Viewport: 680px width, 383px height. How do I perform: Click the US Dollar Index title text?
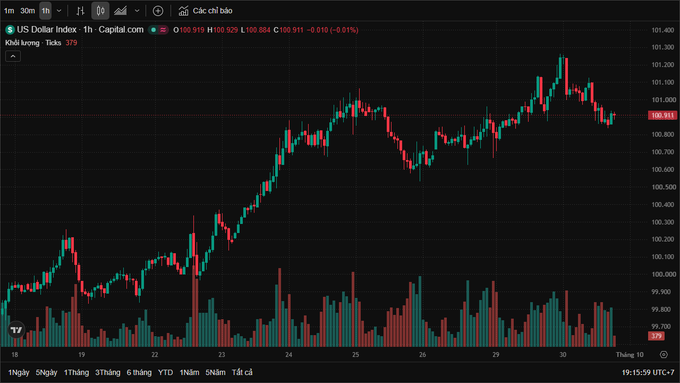(46, 29)
